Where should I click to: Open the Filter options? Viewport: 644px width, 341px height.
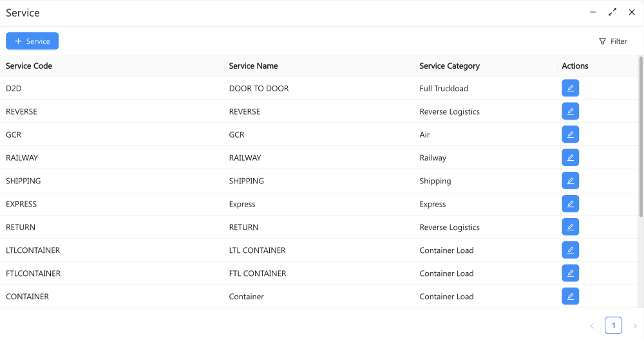point(612,41)
